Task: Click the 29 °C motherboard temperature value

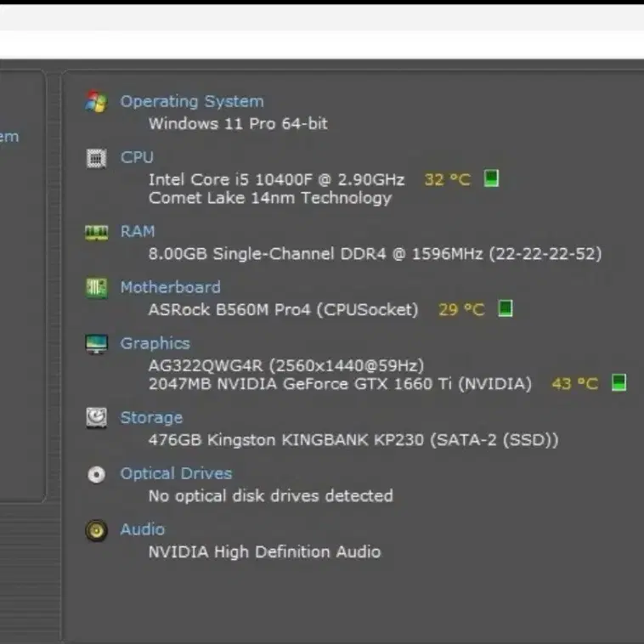Action: pos(461,309)
